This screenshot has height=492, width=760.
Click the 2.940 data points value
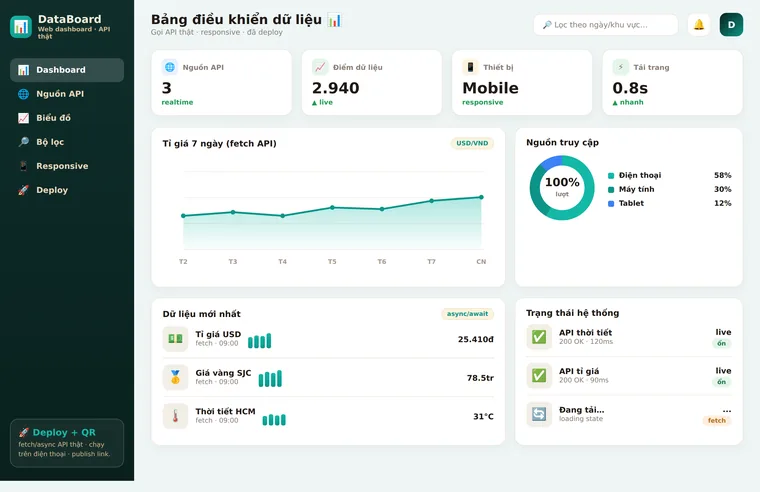[336, 88]
